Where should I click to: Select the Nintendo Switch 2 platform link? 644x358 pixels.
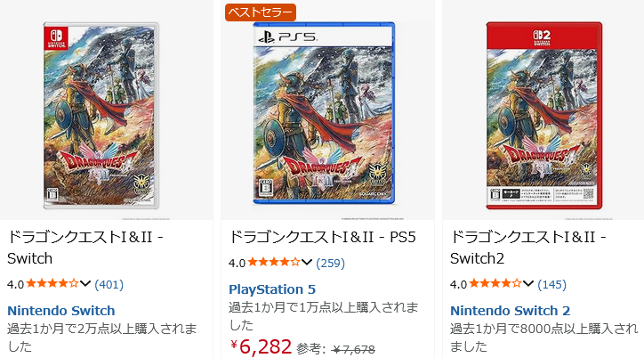pos(510,311)
